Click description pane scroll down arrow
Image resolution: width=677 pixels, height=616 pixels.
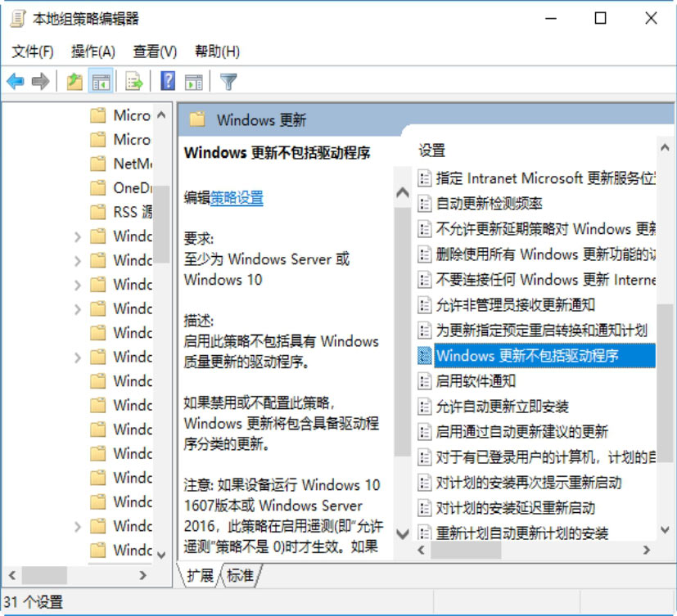403,534
